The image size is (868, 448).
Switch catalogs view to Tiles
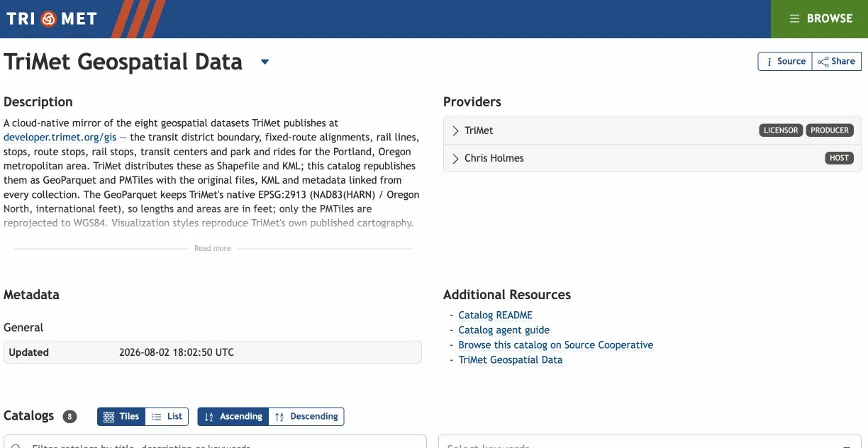click(x=121, y=417)
